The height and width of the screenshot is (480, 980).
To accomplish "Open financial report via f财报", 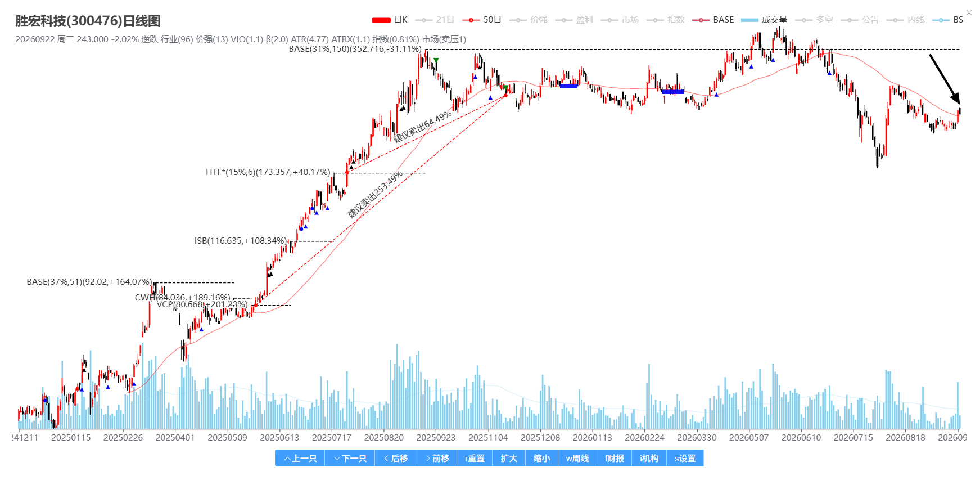I will pyautogui.click(x=614, y=459).
